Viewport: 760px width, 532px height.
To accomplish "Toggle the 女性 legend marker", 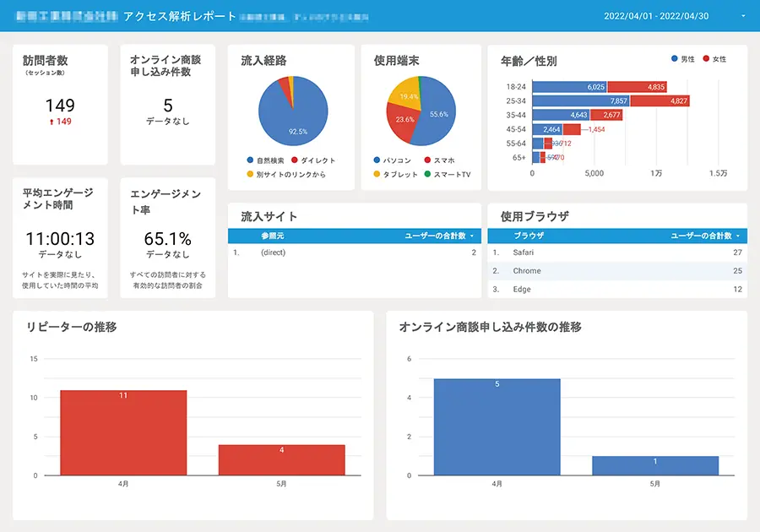I will pyautogui.click(x=706, y=59).
